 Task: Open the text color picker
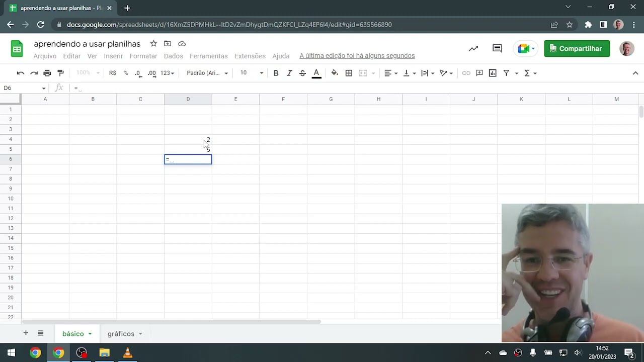coord(316,73)
